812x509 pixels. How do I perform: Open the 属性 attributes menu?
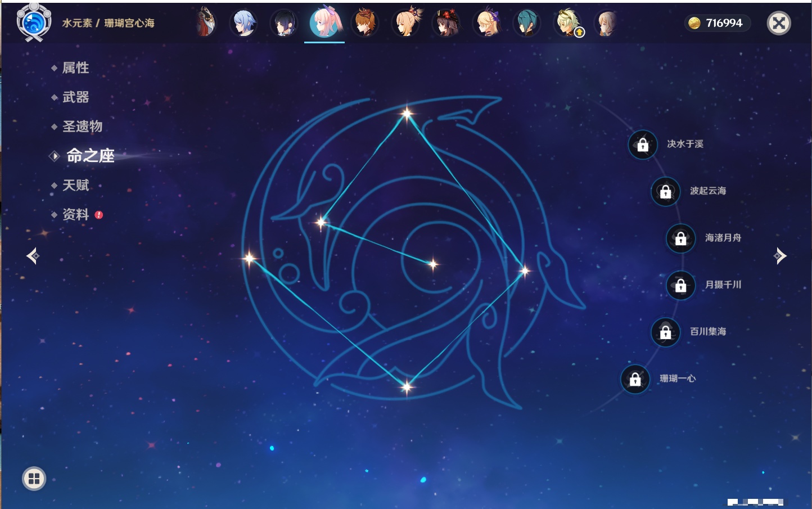click(x=75, y=68)
